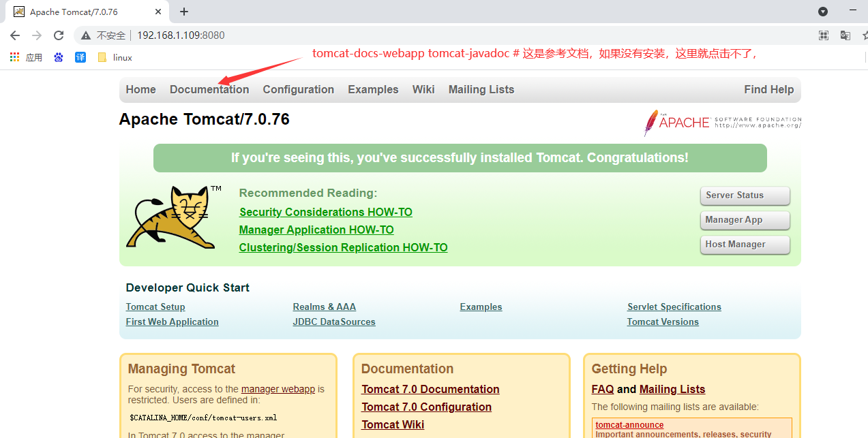Image resolution: width=868 pixels, height=438 pixels.
Task: Open the Tomcat 7.0 Configuration link
Action: 426,407
